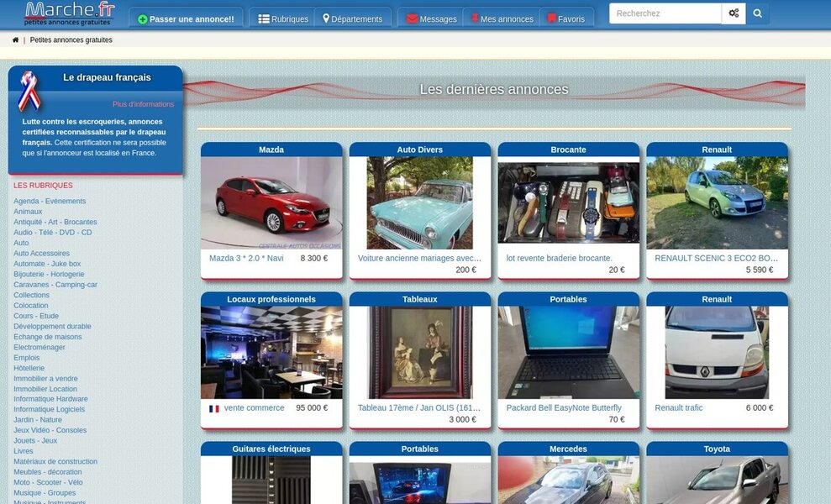831x504 pixels.
Task: Open the Colocation category
Action: (31, 305)
